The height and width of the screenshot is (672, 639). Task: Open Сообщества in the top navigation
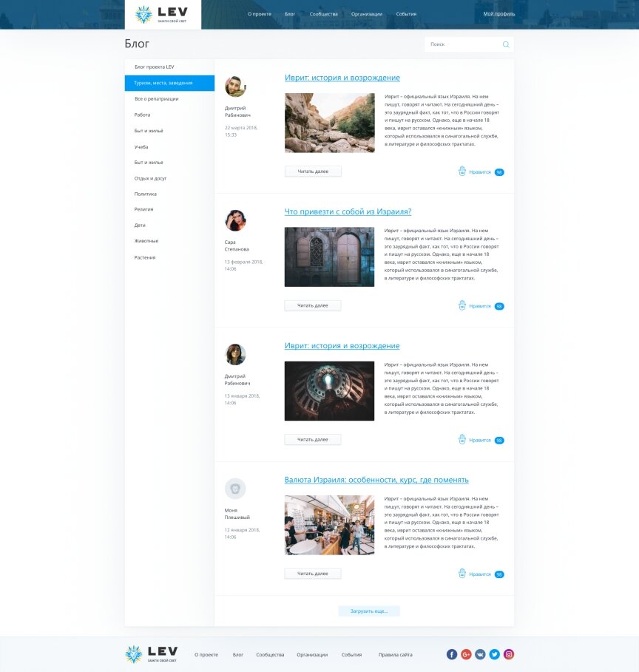tap(324, 14)
